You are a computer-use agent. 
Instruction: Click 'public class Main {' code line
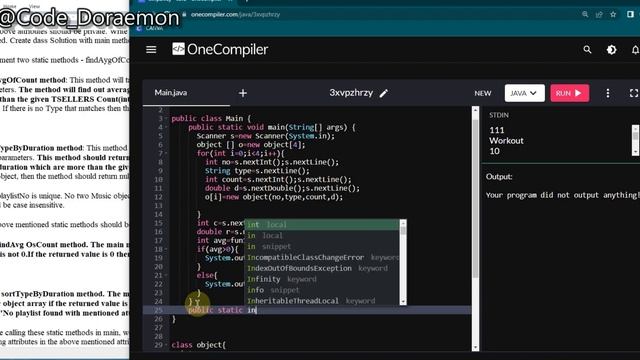[211, 119]
